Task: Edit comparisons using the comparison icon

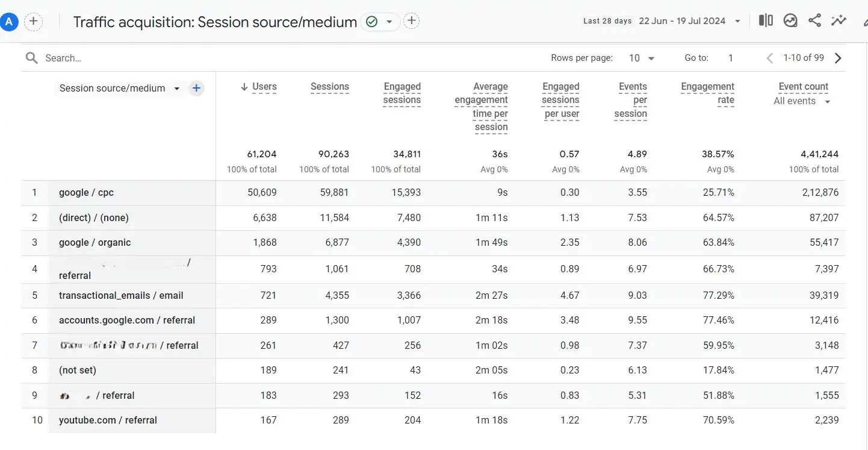Action: coord(765,20)
